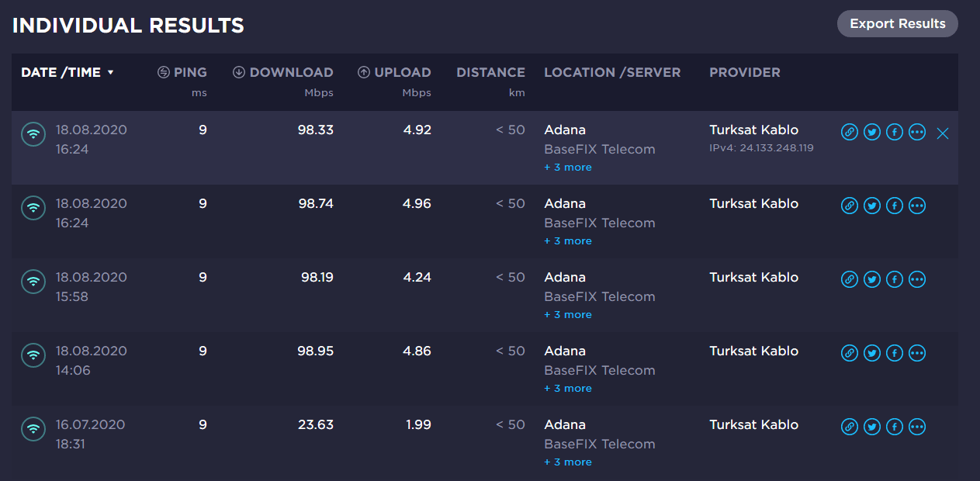Sort results by the PROVIDER column

744,71
